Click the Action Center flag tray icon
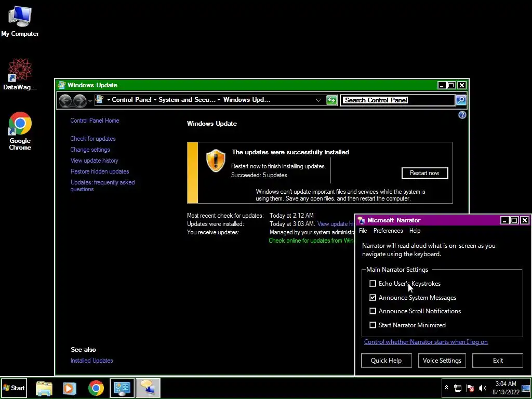532x399 pixels. pyautogui.click(x=470, y=388)
